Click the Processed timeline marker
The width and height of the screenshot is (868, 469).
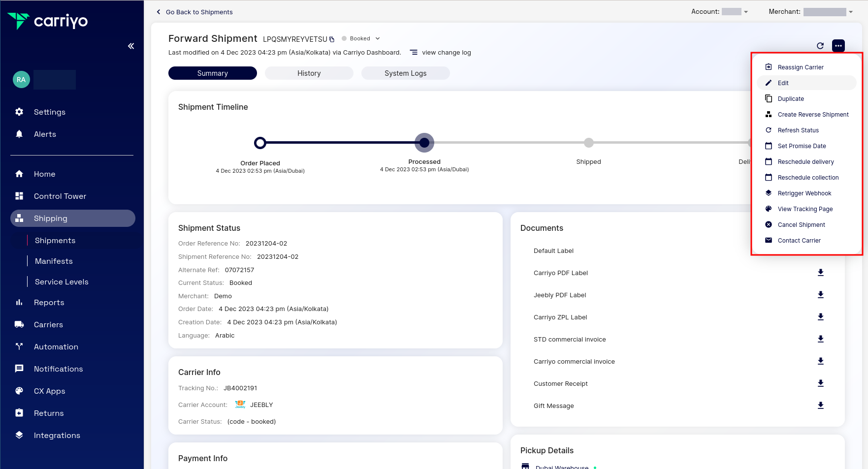(424, 143)
